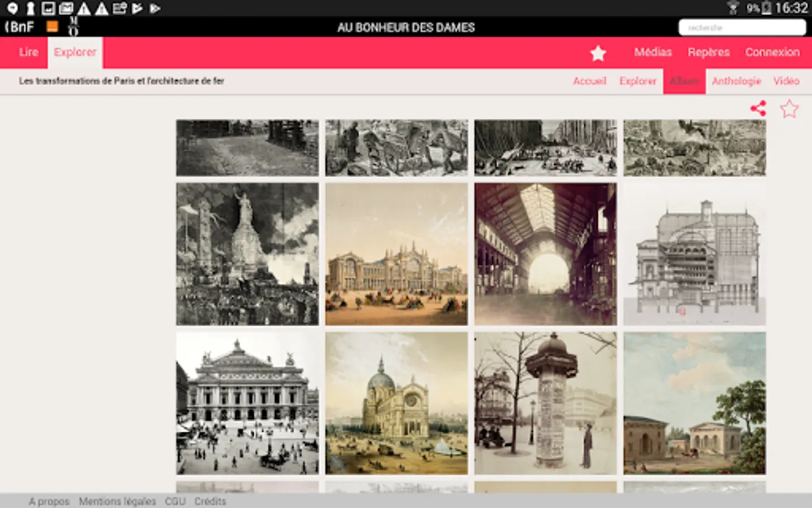Select the Explorer sub-tab beside Accueil

coord(638,81)
